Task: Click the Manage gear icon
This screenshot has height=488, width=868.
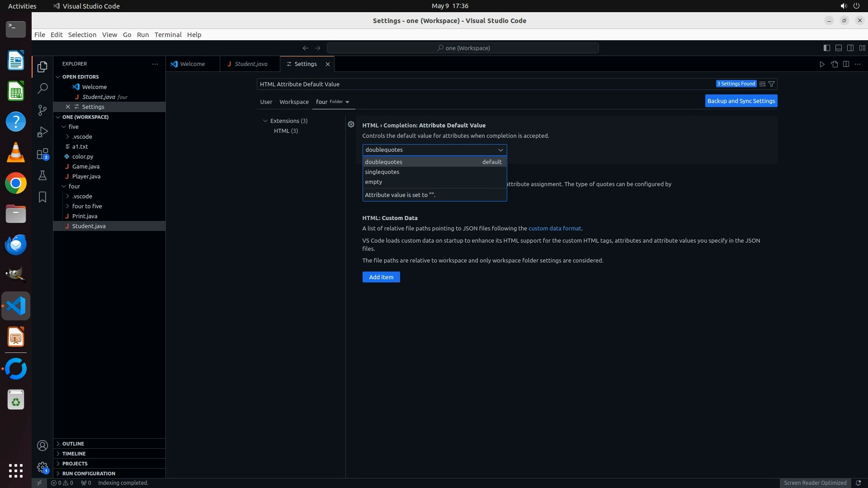Action: pyautogui.click(x=42, y=467)
